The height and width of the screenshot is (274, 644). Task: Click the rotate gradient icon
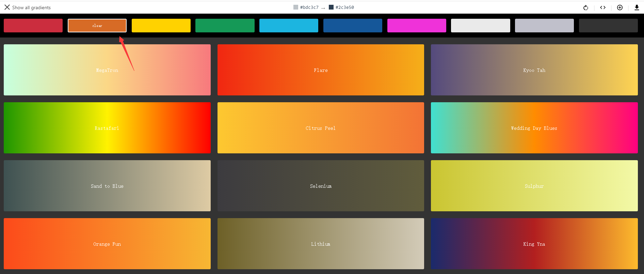point(585,7)
